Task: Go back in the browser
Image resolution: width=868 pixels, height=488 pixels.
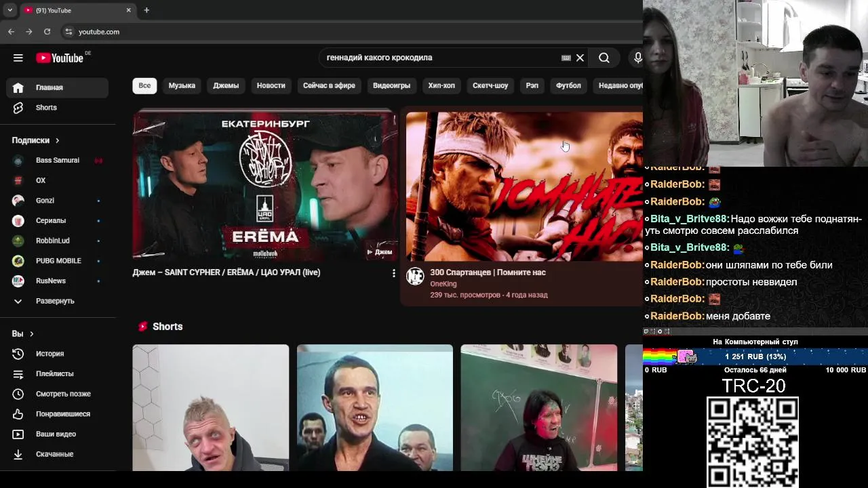Action: tap(11, 31)
